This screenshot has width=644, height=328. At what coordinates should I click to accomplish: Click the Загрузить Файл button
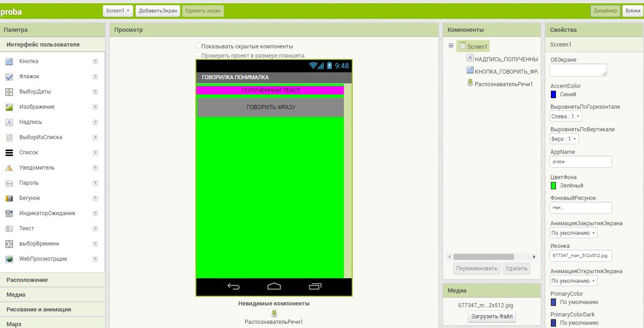tap(491, 316)
